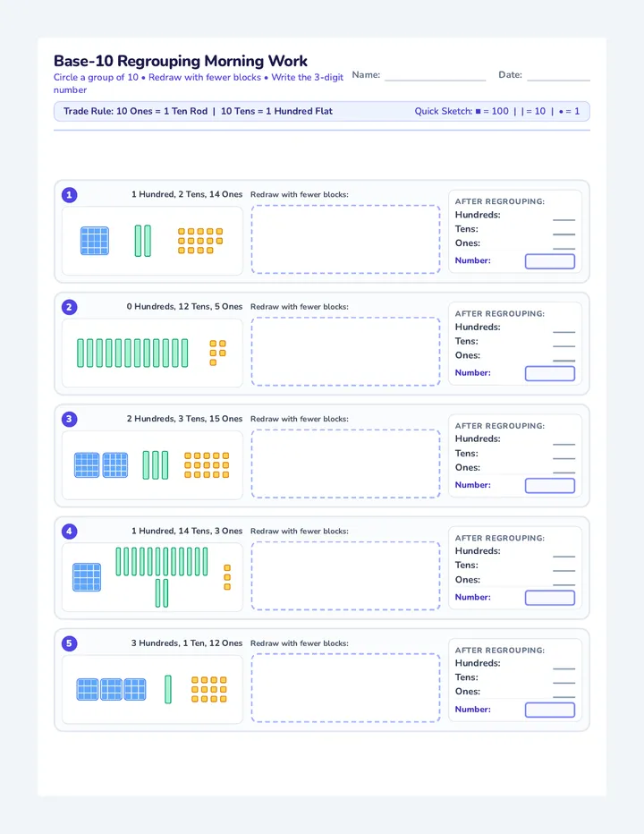Image resolution: width=644 pixels, height=834 pixels.
Task: Select the hundred flat in problem 1
Action: [95, 241]
